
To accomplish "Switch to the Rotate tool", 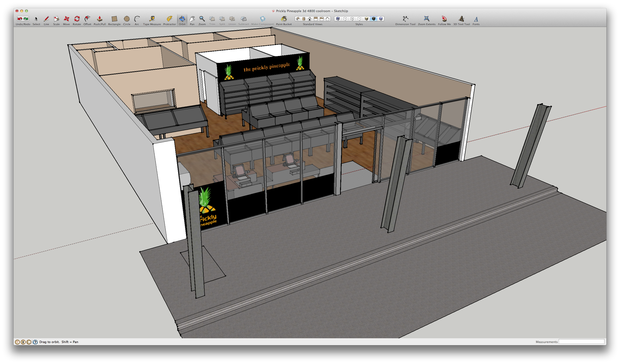I will [x=77, y=19].
